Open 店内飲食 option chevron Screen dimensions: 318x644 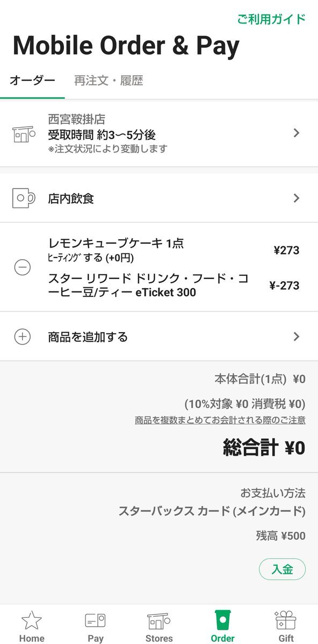[x=297, y=198]
